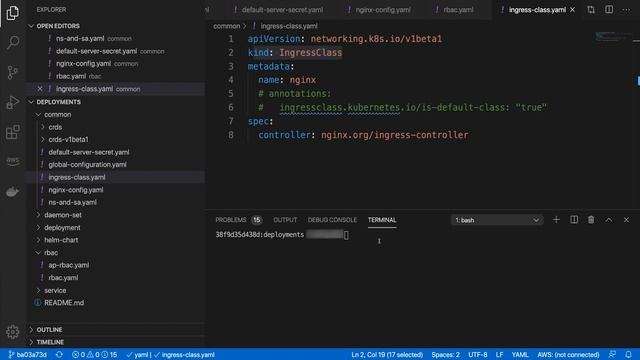Open ap-rbac.yaml file

point(69,265)
